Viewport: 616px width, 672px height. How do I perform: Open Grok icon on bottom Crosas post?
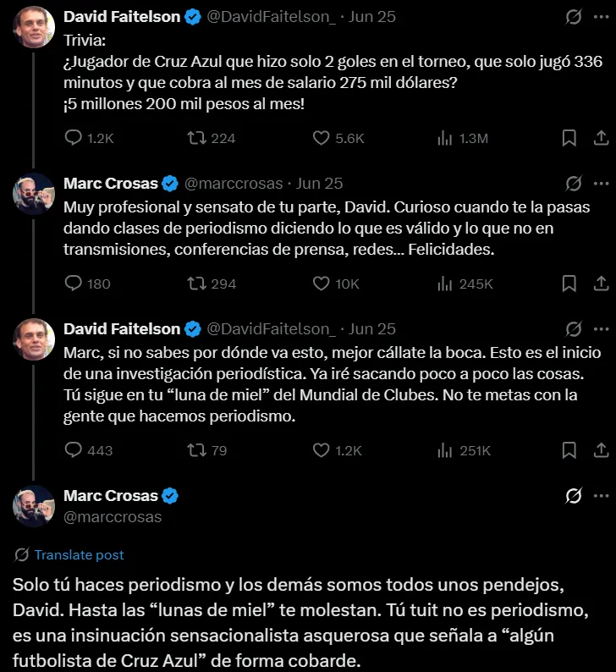[x=573, y=496]
